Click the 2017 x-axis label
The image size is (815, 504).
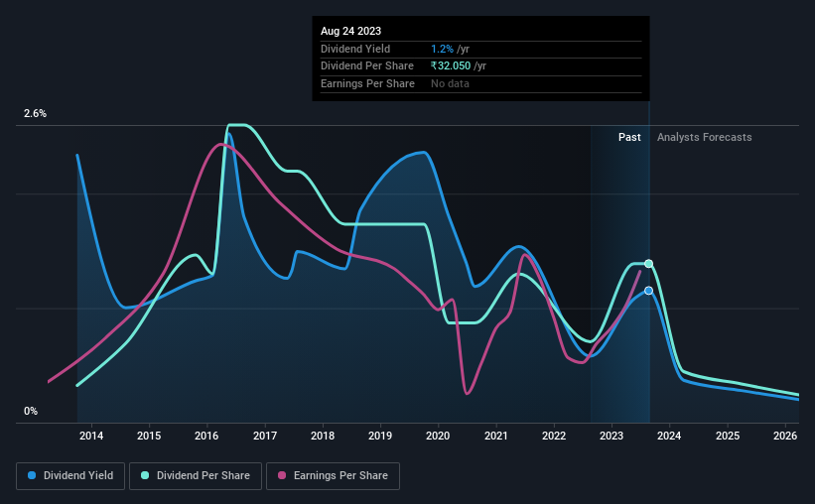pyautogui.click(x=265, y=436)
